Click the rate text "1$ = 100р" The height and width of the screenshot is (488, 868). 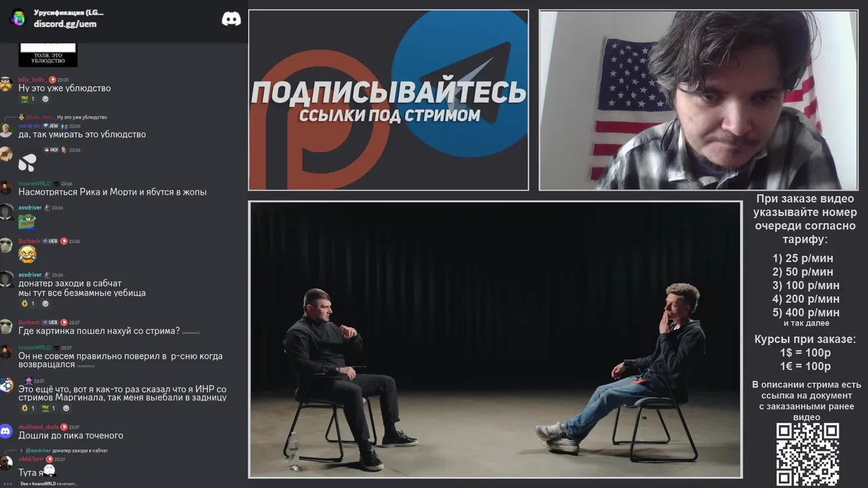pos(806,352)
